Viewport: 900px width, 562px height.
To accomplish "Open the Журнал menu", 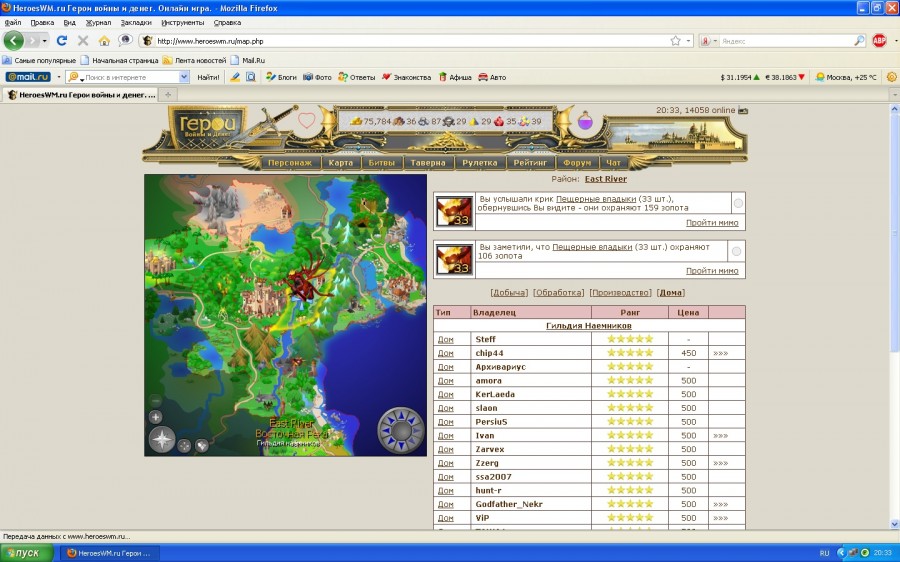I will click(98, 22).
